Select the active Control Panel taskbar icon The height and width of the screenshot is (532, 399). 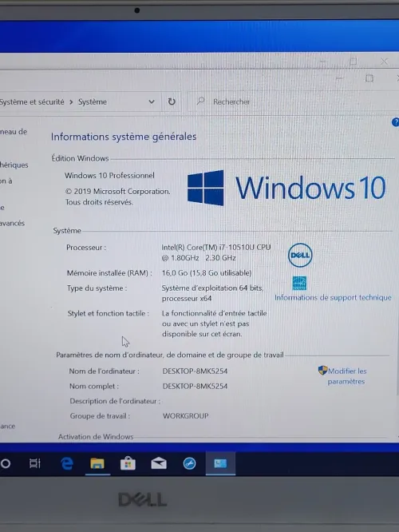click(x=220, y=463)
